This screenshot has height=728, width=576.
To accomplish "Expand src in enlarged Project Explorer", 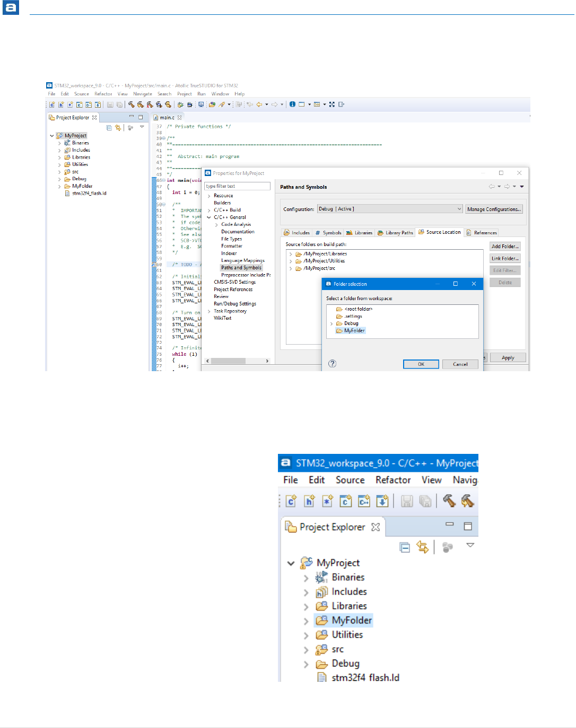I will click(306, 650).
